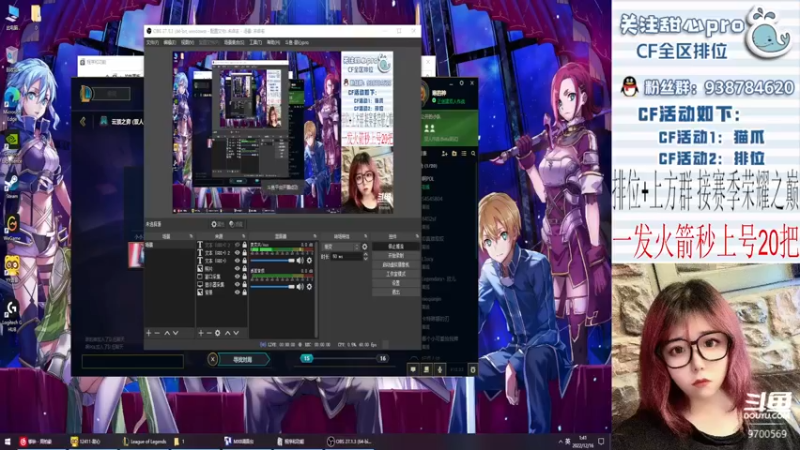Viewport: 800px width, 450px height.
Task: Toggle visibility of the 窗口采集 source
Action: [x=237, y=277]
